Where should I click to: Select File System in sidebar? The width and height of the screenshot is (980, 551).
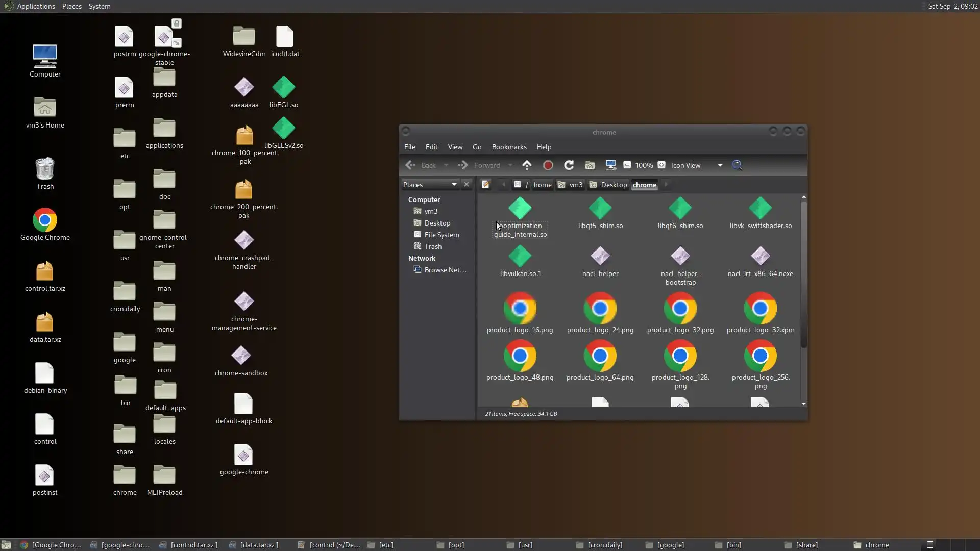tap(442, 235)
